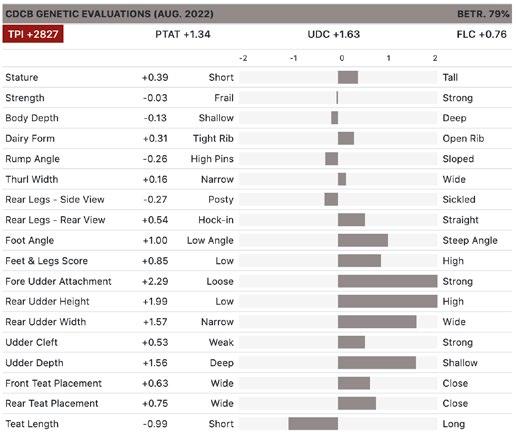The height and width of the screenshot is (436, 516).
Task: Click the Rear Udder Width bar
Action: tap(377, 322)
